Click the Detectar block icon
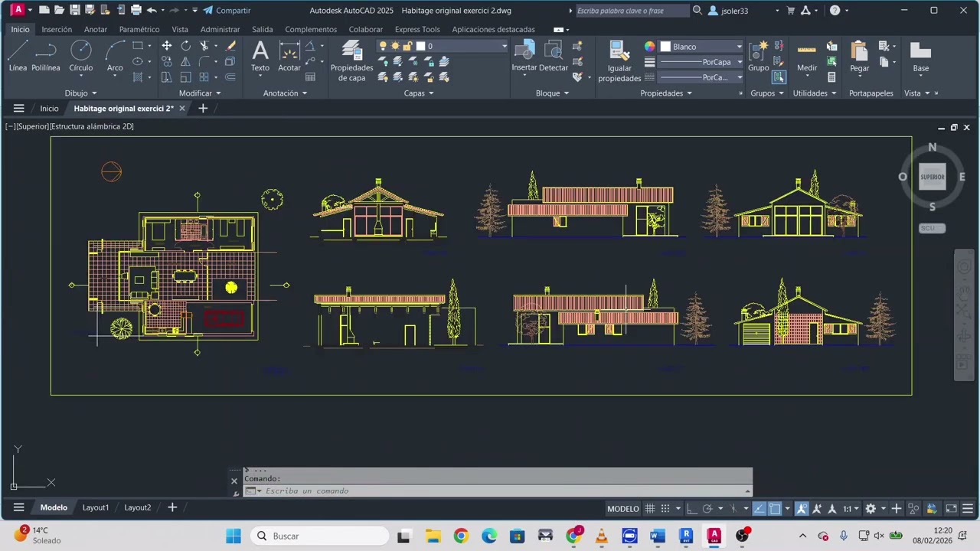 [x=554, y=57]
